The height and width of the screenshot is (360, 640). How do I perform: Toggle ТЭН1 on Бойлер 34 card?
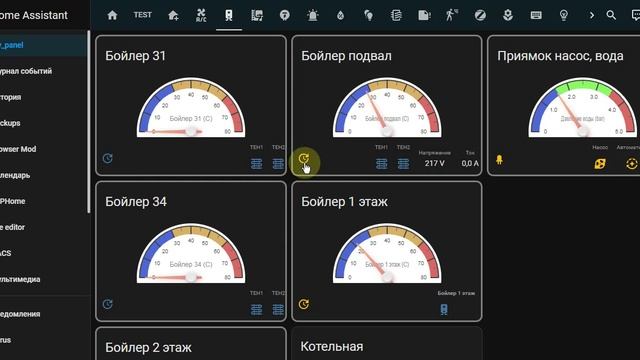pyautogui.click(x=256, y=309)
